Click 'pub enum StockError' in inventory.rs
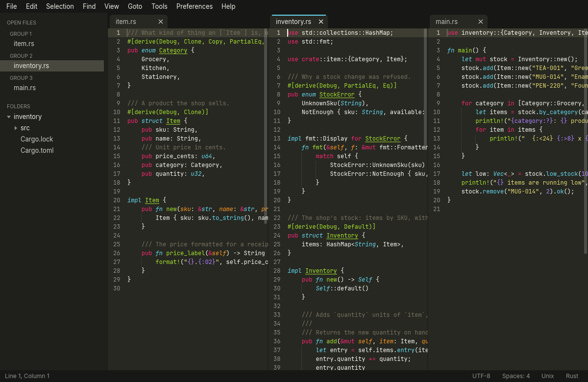The width and height of the screenshot is (588, 382). [324, 95]
